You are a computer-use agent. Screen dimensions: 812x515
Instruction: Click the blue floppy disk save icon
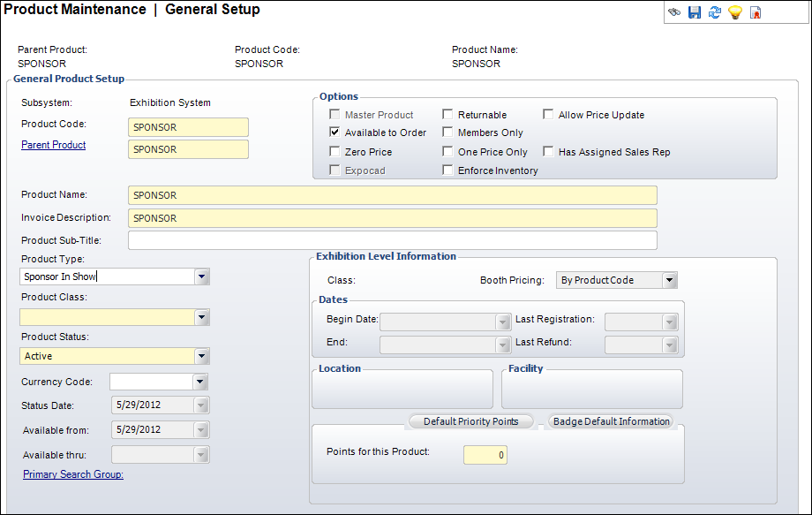point(695,13)
